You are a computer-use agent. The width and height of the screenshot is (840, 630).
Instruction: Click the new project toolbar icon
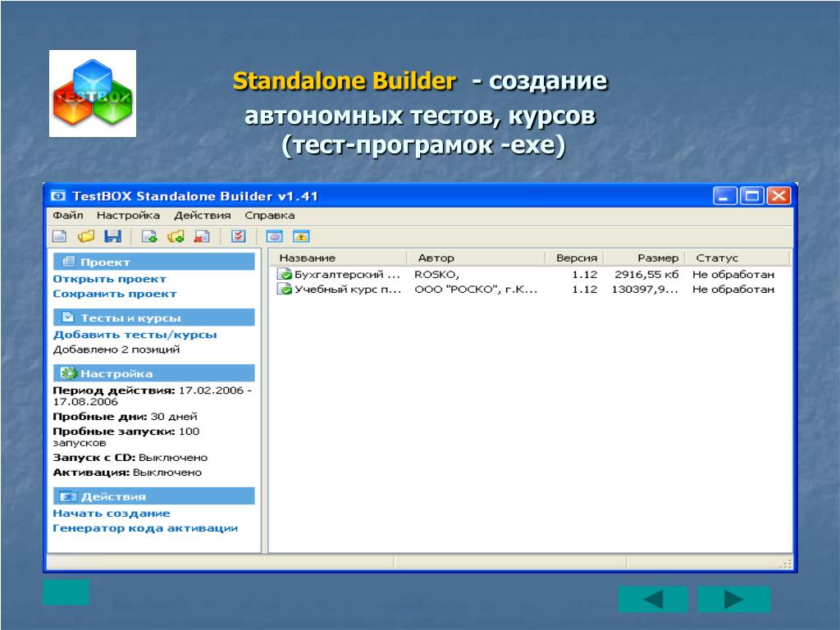[x=59, y=236]
